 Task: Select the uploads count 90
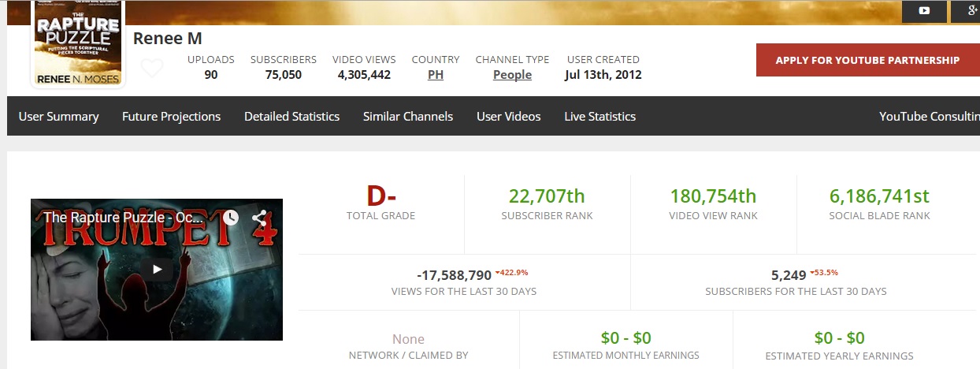pos(211,75)
